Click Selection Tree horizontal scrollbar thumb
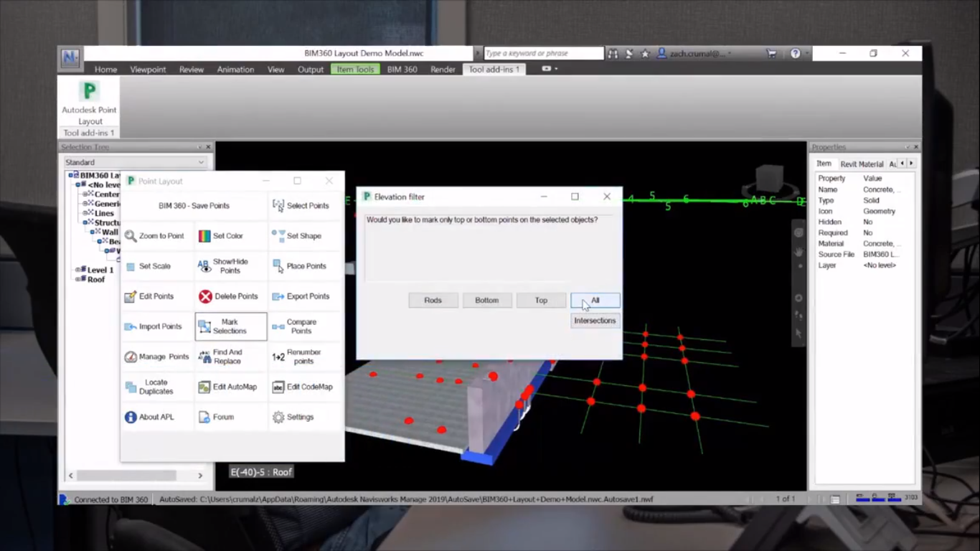Image resolution: width=980 pixels, height=551 pixels. pyautogui.click(x=126, y=476)
